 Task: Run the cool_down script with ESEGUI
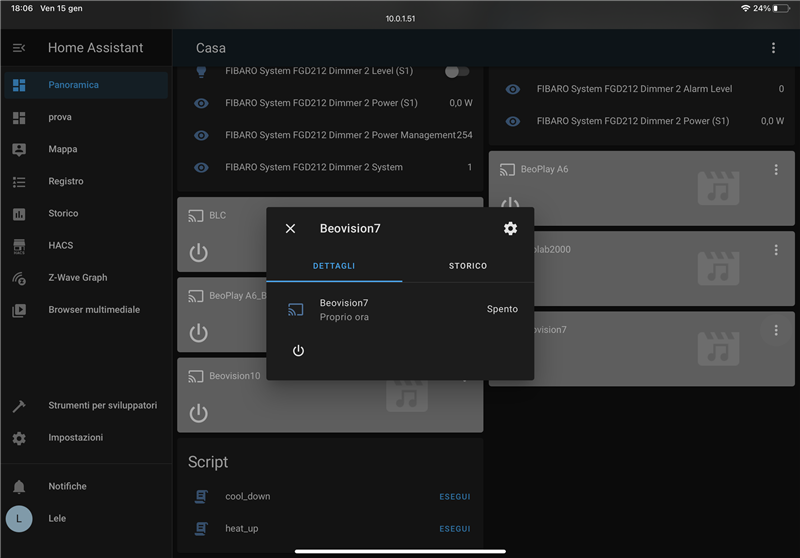coord(454,497)
